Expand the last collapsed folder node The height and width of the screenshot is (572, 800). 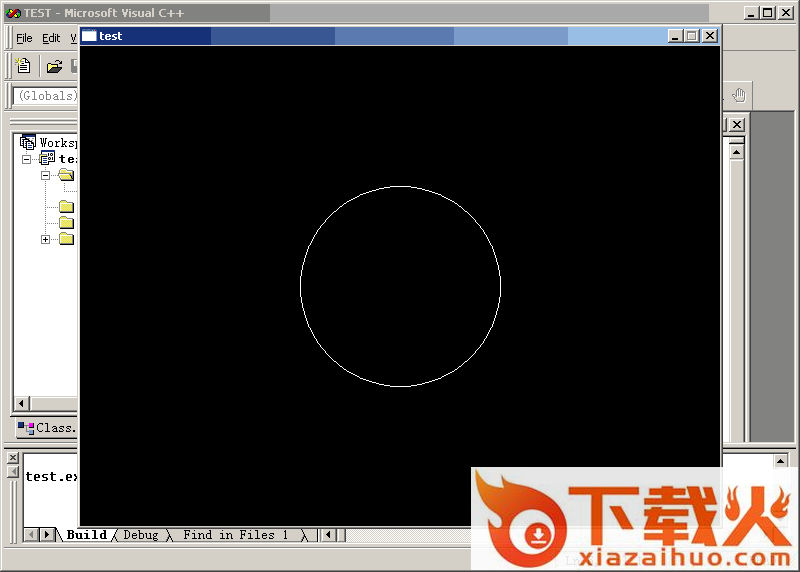point(45,239)
